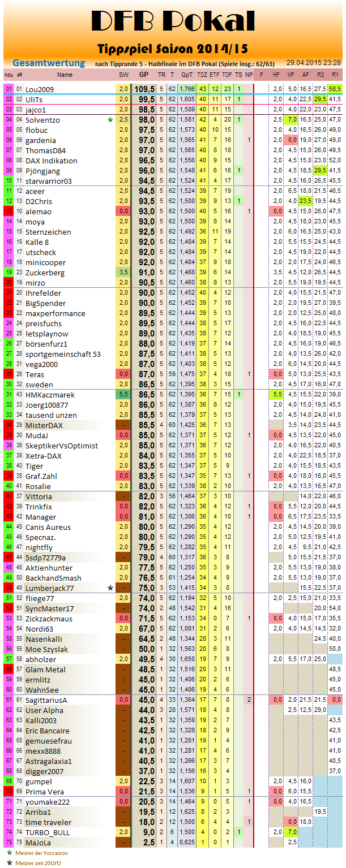Click the 'GP' column header
This screenshot has height=868, width=346.
[144, 75]
